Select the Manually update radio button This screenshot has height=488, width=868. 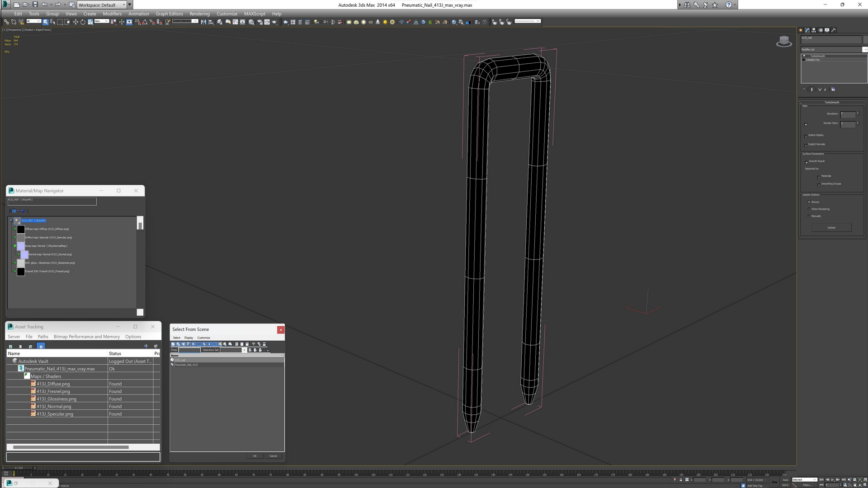[x=809, y=216]
